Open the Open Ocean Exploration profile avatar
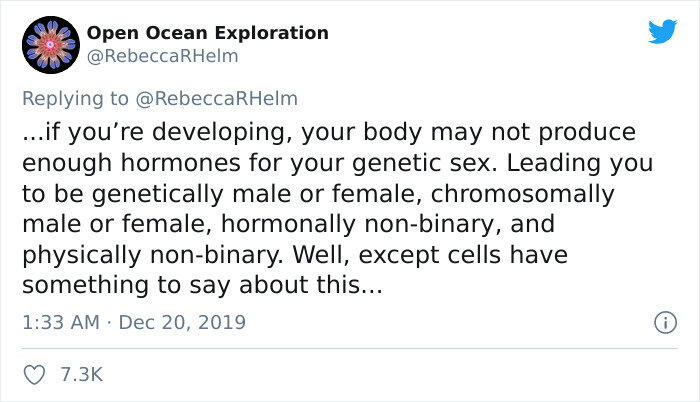 tap(51, 45)
